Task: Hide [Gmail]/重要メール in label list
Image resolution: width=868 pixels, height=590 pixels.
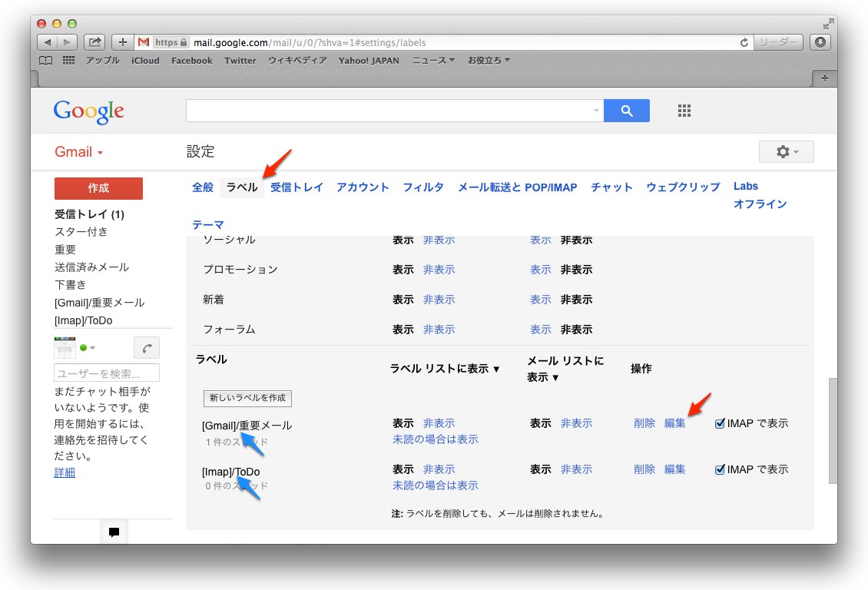Action: 439,423
